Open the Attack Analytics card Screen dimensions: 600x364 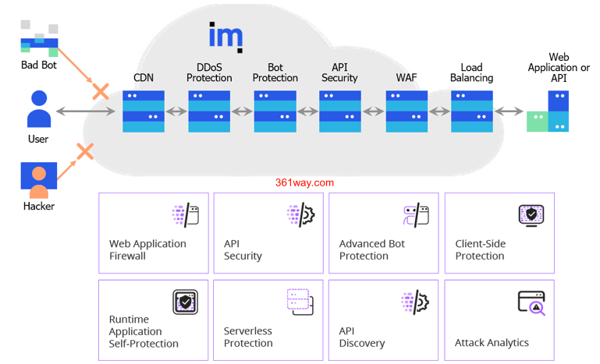tap(499, 320)
